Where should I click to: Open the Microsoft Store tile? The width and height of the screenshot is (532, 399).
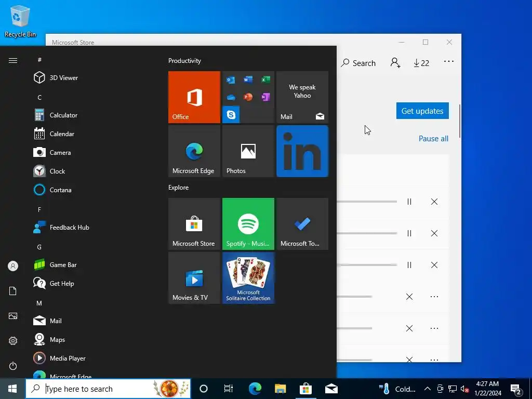tap(194, 224)
